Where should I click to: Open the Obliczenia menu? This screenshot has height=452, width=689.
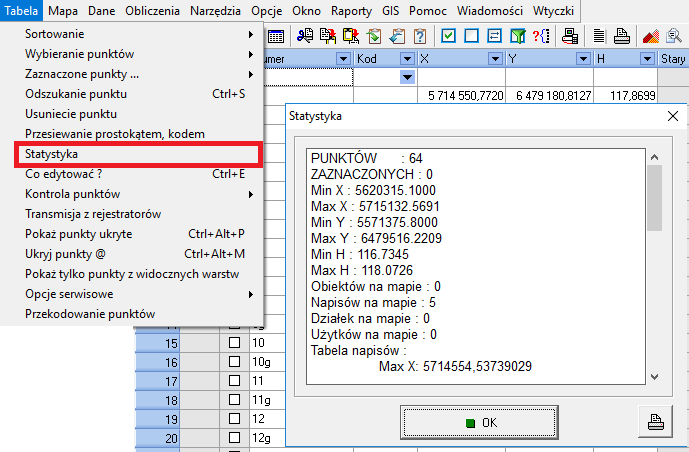tap(152, 11)
